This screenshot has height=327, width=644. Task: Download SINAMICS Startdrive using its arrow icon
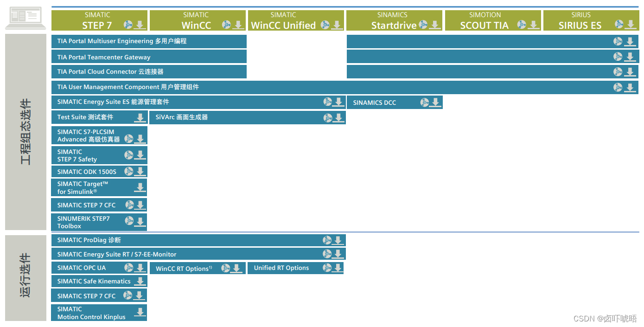pyautogui.click(x=435, y=25)
